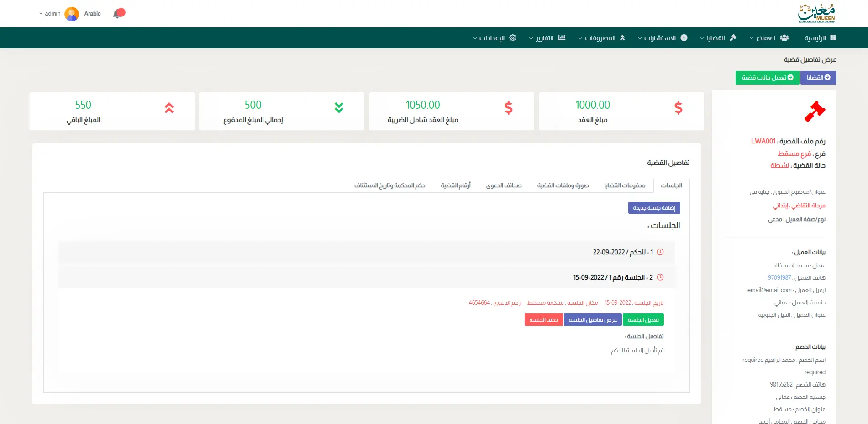Expand the first session row للحكم
Image resolution: width=868 pixels, height=424 pixels.
point(622,252)
